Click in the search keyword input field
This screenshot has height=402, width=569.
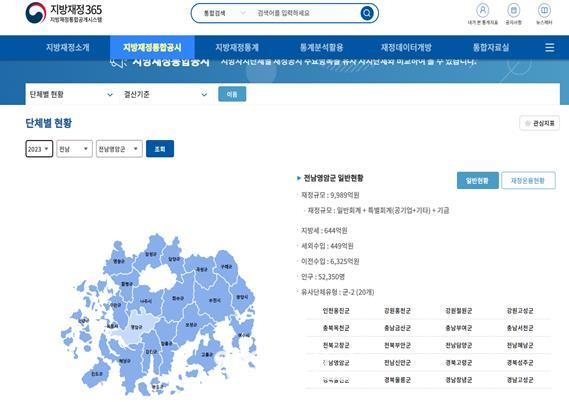click(307, 13)
